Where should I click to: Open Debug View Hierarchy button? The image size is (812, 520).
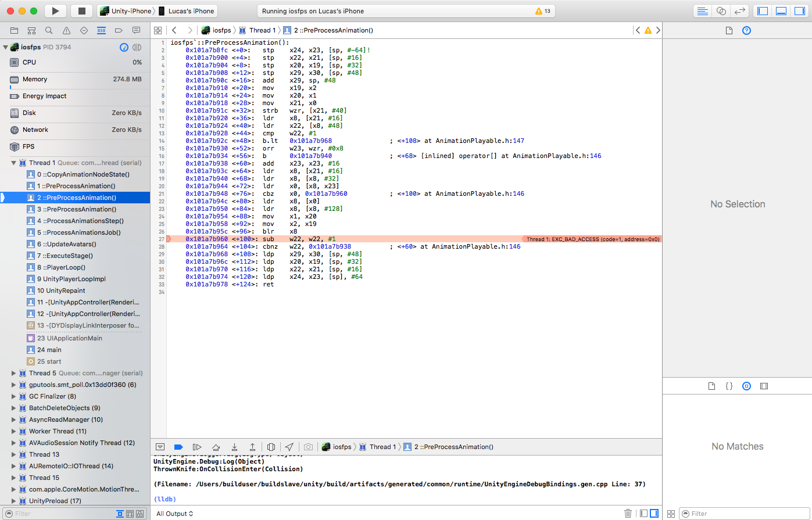271,447
